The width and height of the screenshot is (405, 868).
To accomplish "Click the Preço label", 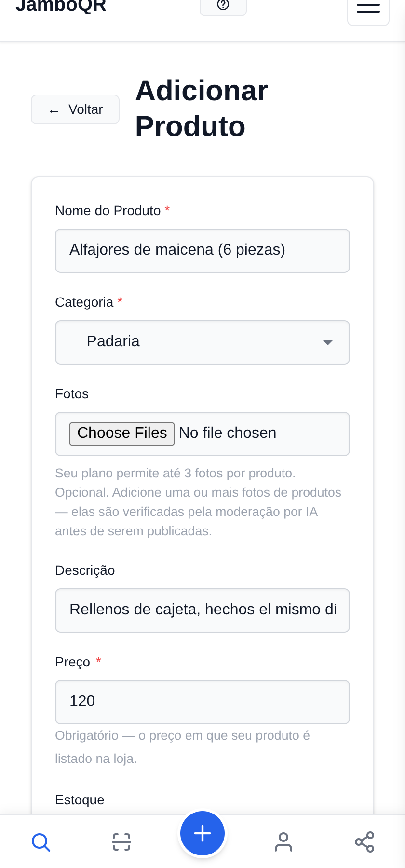I will pos(73,662).
